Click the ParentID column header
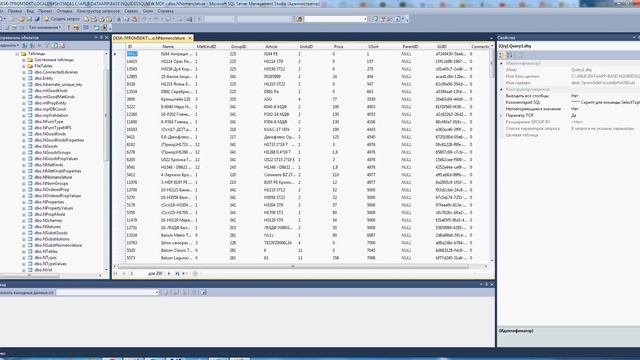Image resolution: width=640 pixels, height=360 pixels. tap(417, 47)
